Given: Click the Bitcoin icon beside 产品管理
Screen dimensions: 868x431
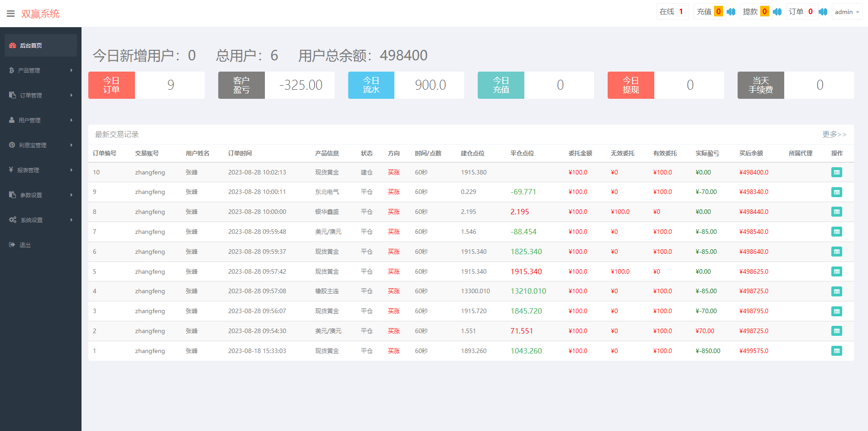Looking at the screenshot, I should pyautogui.click(x=11, y=70).
